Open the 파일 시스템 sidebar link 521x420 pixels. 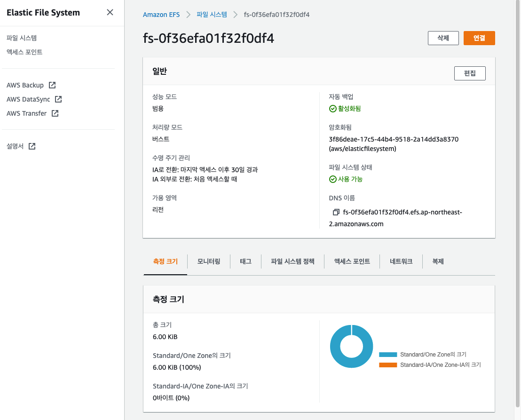pos(22,38)
